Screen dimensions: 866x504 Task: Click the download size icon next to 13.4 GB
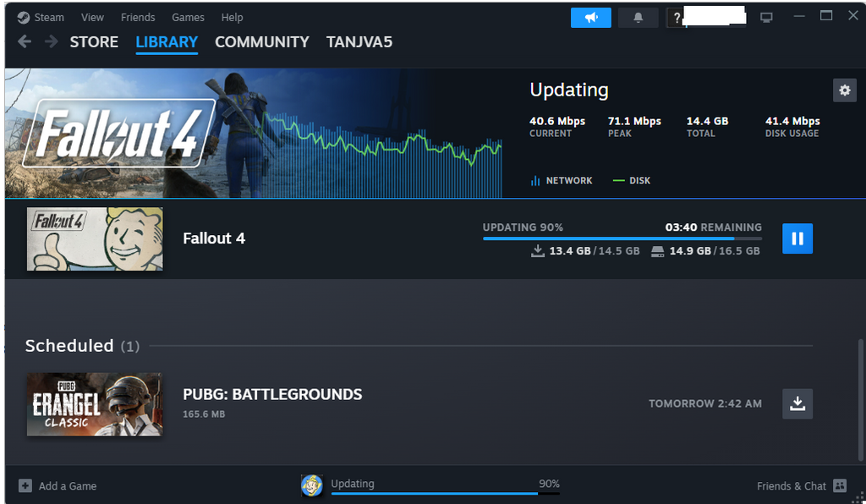[537, 251]
